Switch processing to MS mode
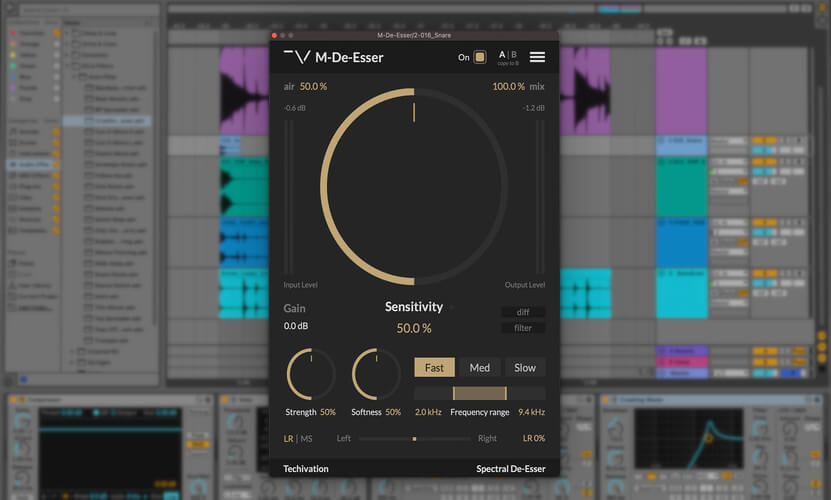Image resolution: width=831 pixels, height=500 pixels. point(306,438)
